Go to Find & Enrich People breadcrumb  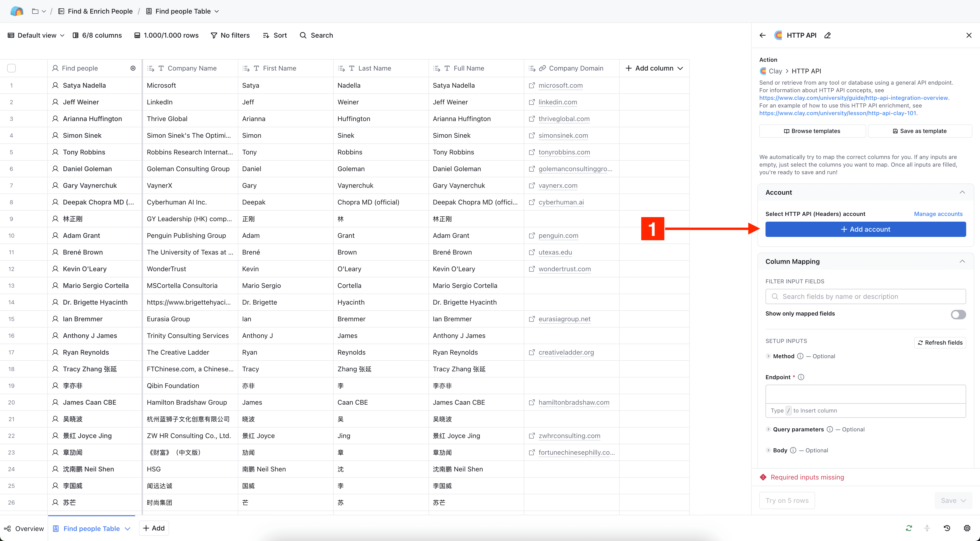click(96, 11)
